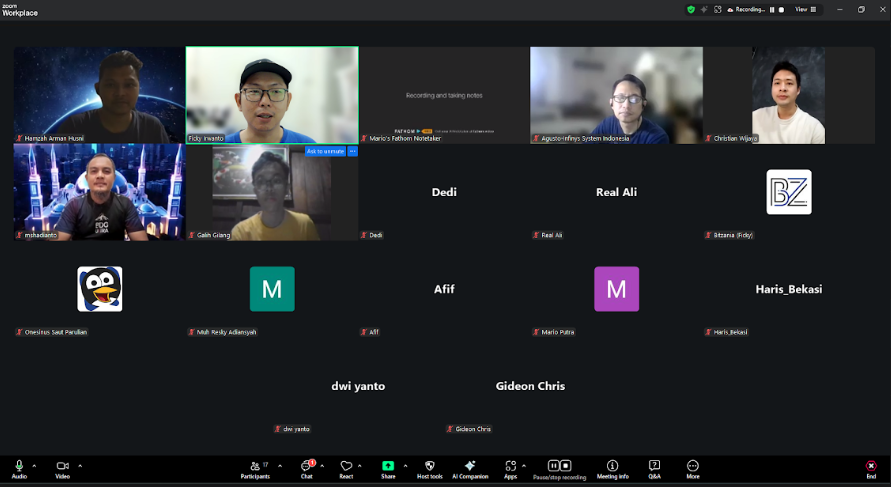Open the More options menu
The image size is (891, 487).
(692, 467)
